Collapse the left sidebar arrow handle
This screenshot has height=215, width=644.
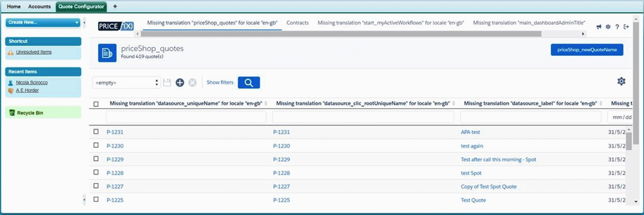(84, 23)
